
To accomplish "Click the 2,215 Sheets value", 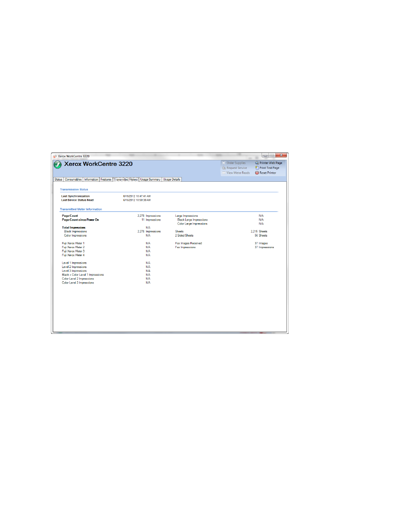I will point(259,231).
